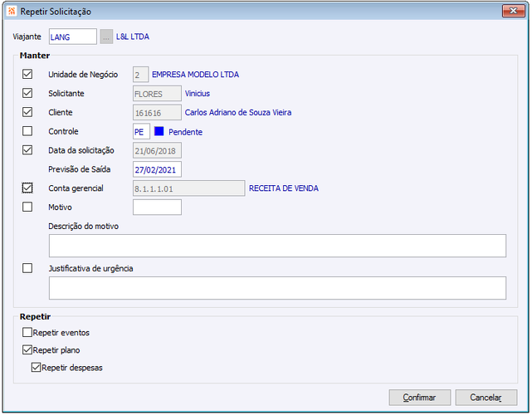Click the Descrição do motivo label
Screen dimensions: 532x415
[84, 226]
